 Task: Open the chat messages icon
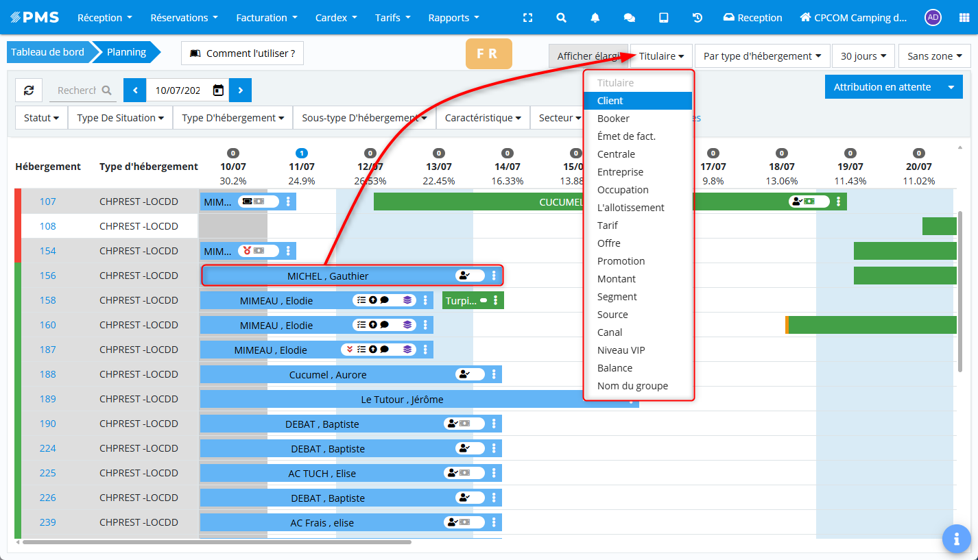tap(629, 18)
